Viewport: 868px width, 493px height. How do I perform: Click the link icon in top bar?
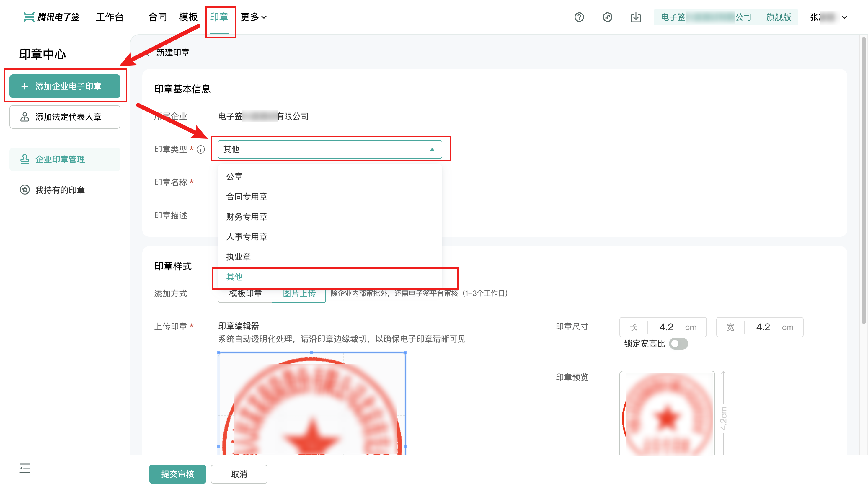coord(607,17)
